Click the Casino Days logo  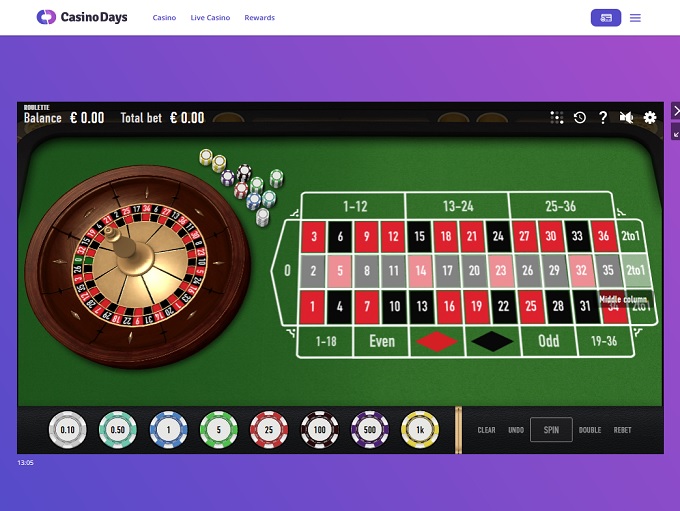point(82,17)
